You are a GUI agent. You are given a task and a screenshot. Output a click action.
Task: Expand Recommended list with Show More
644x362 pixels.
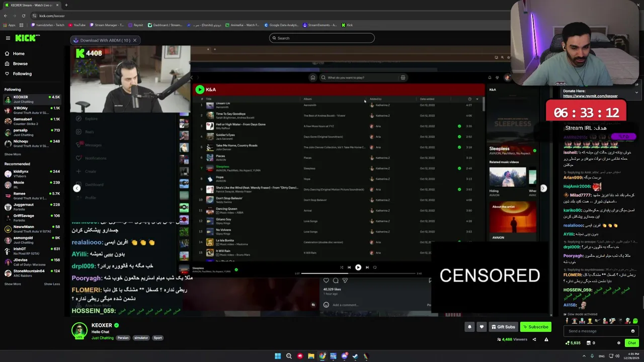pyautogui.click(x=13, y=284)
